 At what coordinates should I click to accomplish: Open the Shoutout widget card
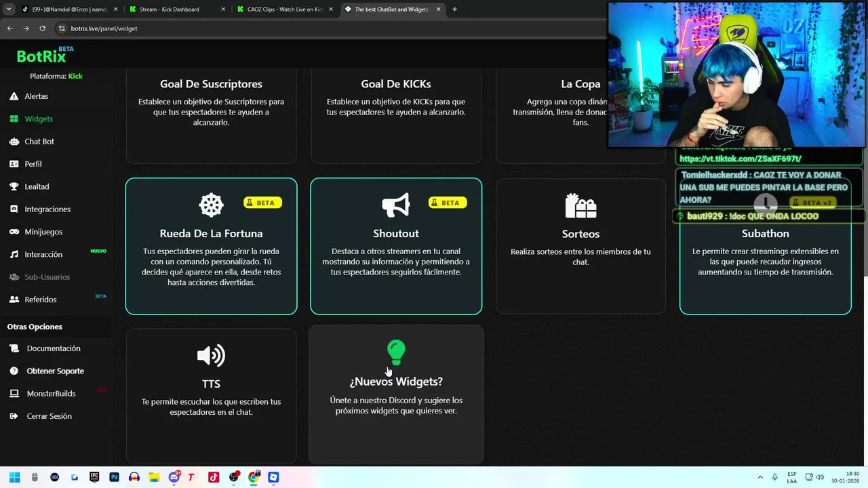(x=396, y=246)
